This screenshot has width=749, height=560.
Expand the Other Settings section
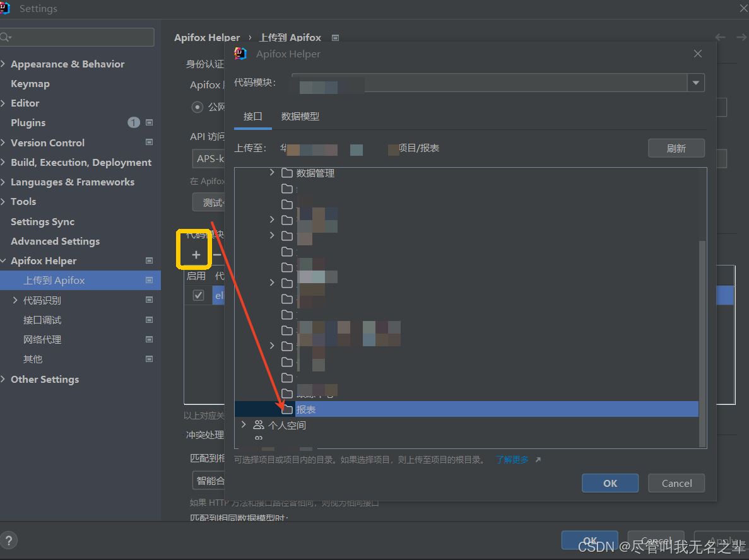tap(3, 379)
